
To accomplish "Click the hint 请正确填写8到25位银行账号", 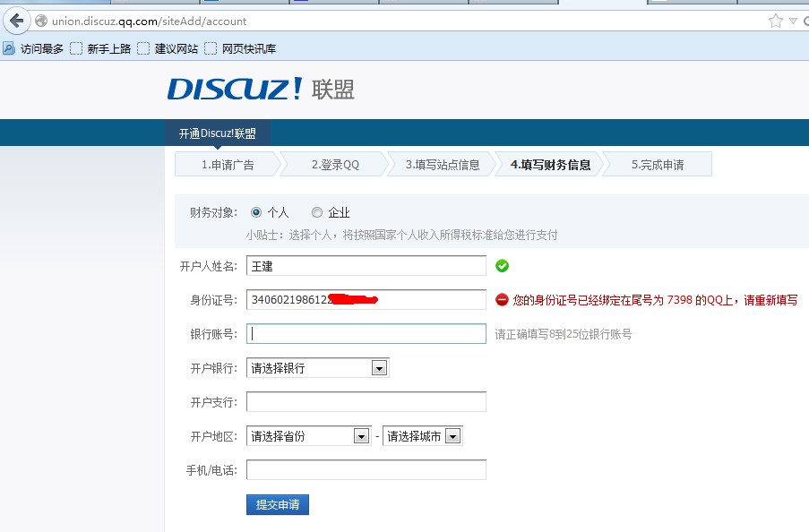I will click(564, 334).
